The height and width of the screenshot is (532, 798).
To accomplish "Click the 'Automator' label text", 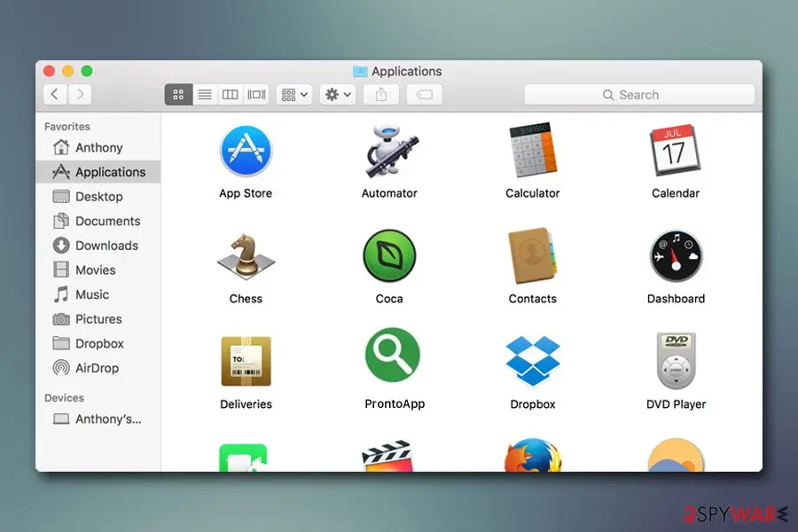I will tap(389, 193).
